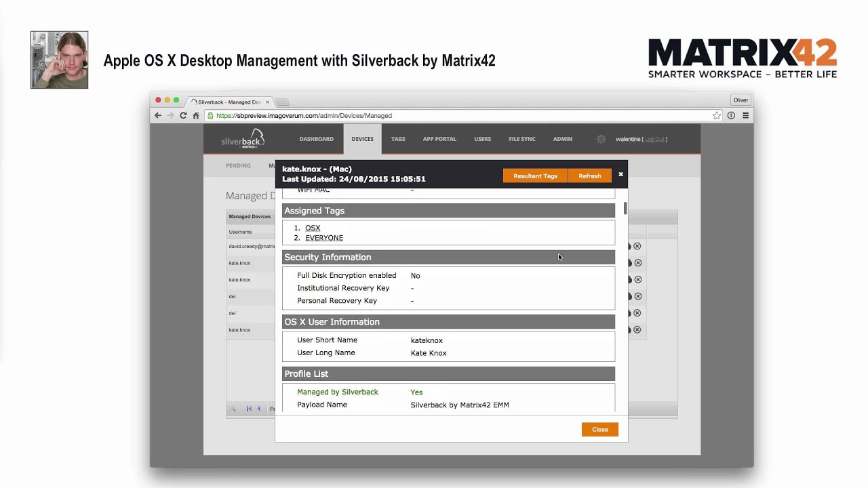Select the david.creedy row in the table
Image resolution: width=868 pixels, height=488 pixels.
coord(251,247)
